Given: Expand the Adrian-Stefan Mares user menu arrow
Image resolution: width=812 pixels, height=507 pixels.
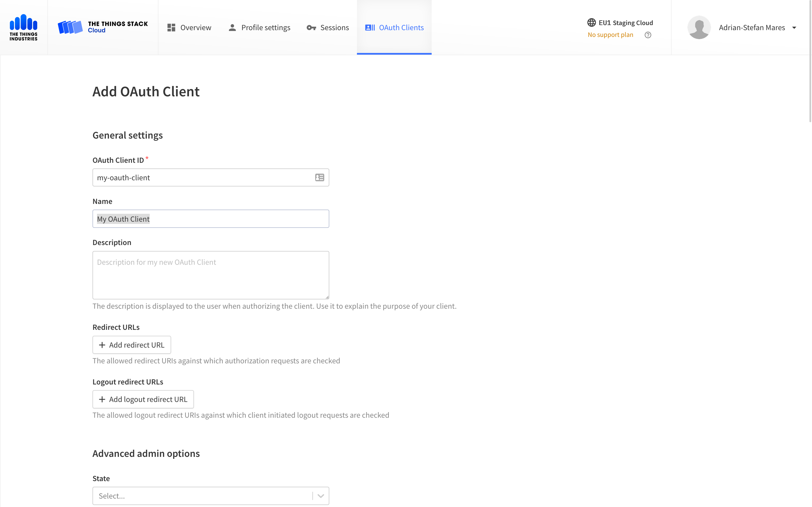Looking at the screenshot, I should (794, 28).
